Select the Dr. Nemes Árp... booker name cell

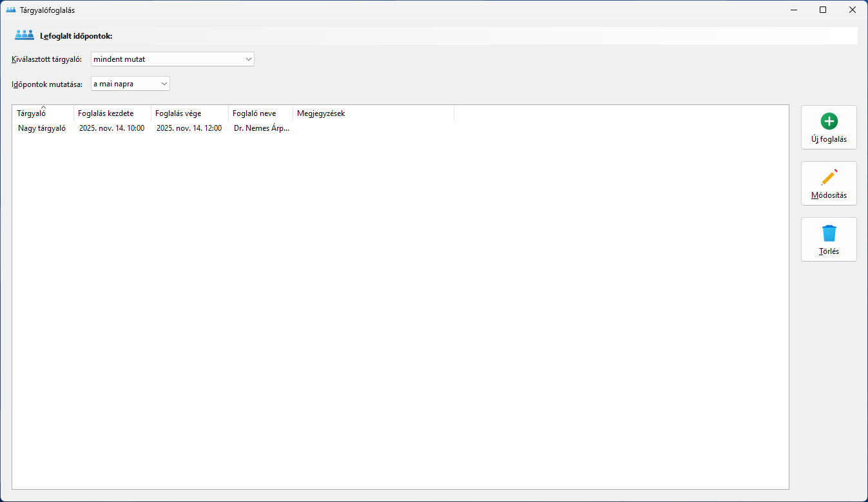click(x=261, y=128)
